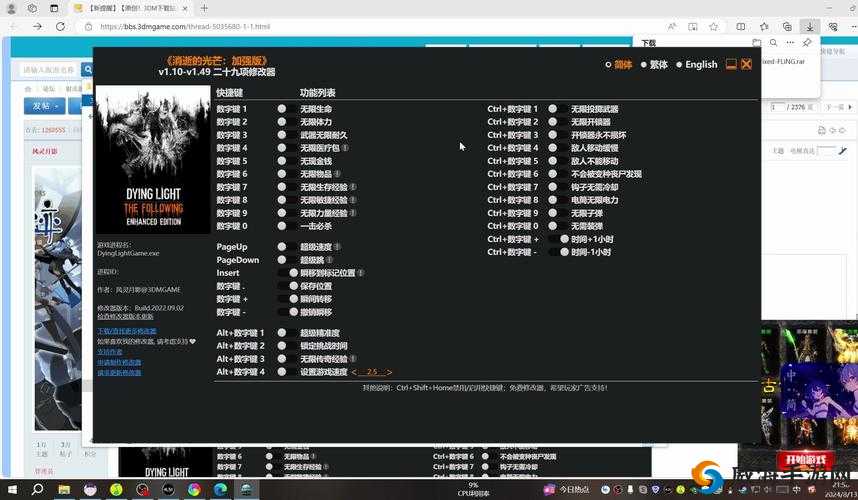
Task: Open info icon next to 无限物品
Action: click(x=337, y=174)
